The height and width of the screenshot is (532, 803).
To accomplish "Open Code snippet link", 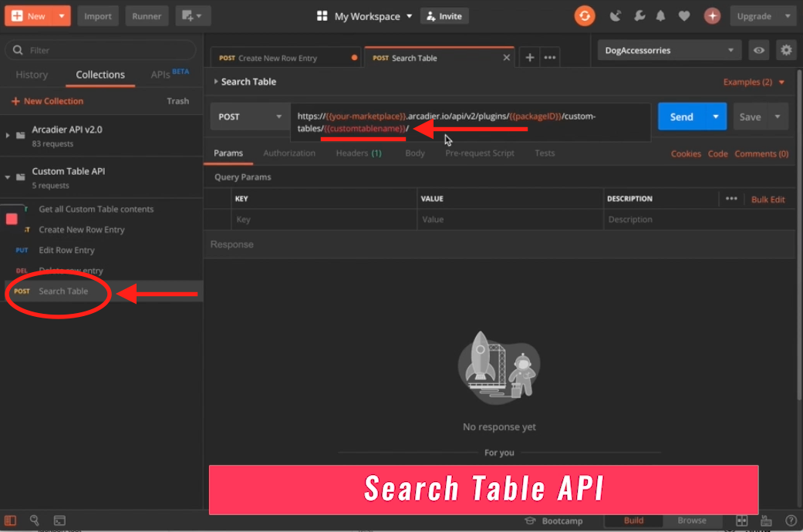I will 717,153.
